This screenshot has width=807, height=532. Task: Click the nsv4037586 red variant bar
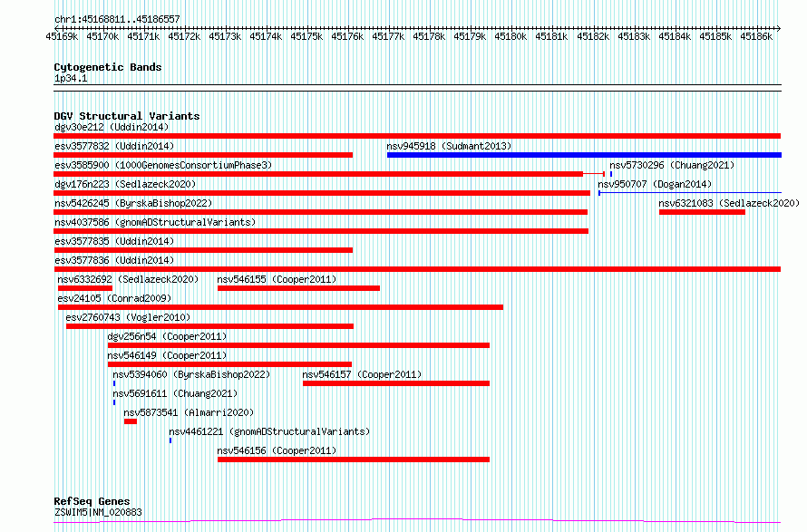[x=321, y=231]
